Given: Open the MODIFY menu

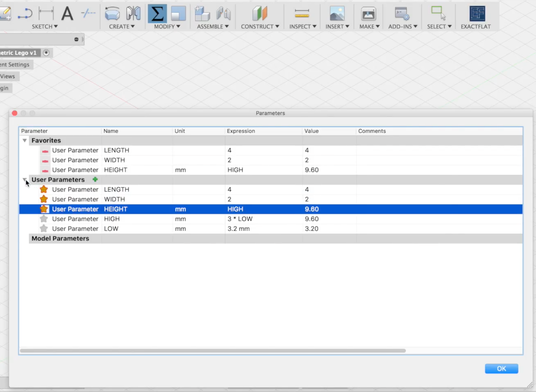Looking at the screenshot, I should click(x=167, y=26).
